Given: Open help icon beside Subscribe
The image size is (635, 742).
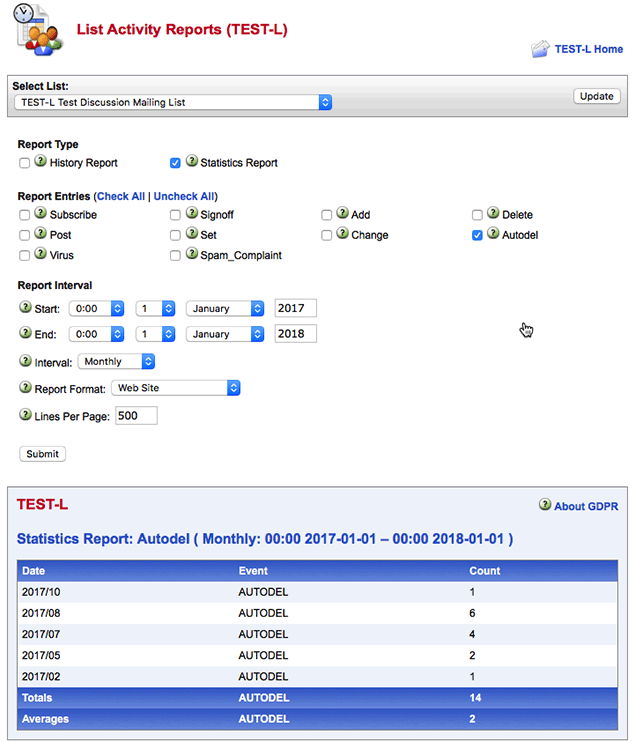Looking at the screenshot, I should [41, 213].
